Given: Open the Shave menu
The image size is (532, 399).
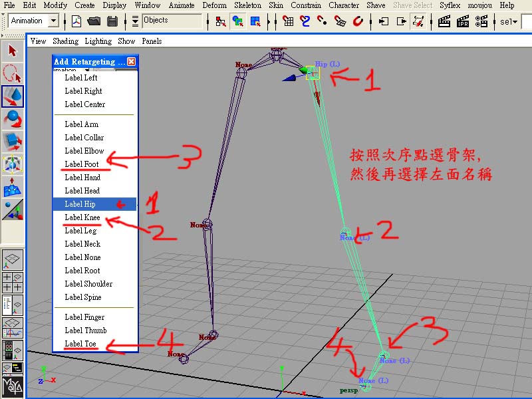Looking at the screenshot, I should coord(376,5).
